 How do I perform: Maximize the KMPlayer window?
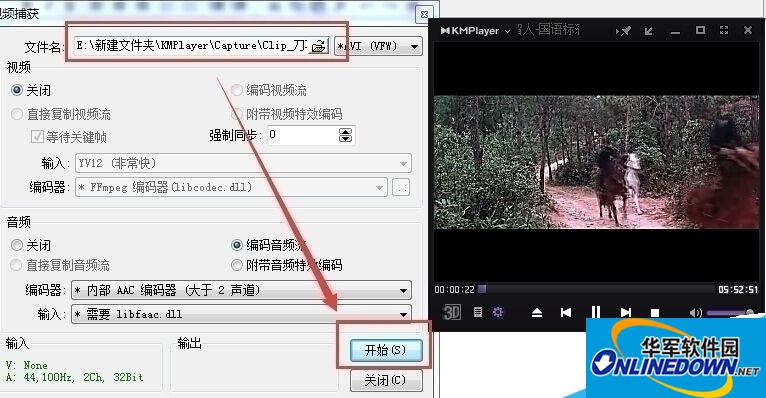[x=700, y=30]
